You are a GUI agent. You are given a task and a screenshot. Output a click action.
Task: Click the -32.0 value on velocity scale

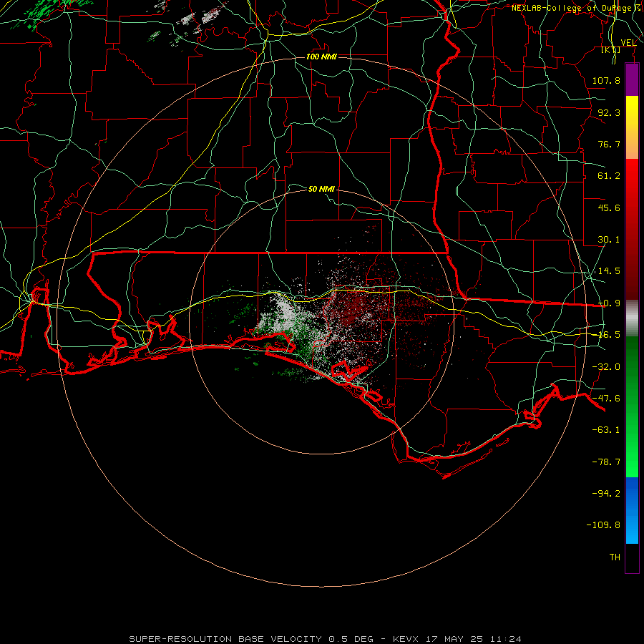606,367
